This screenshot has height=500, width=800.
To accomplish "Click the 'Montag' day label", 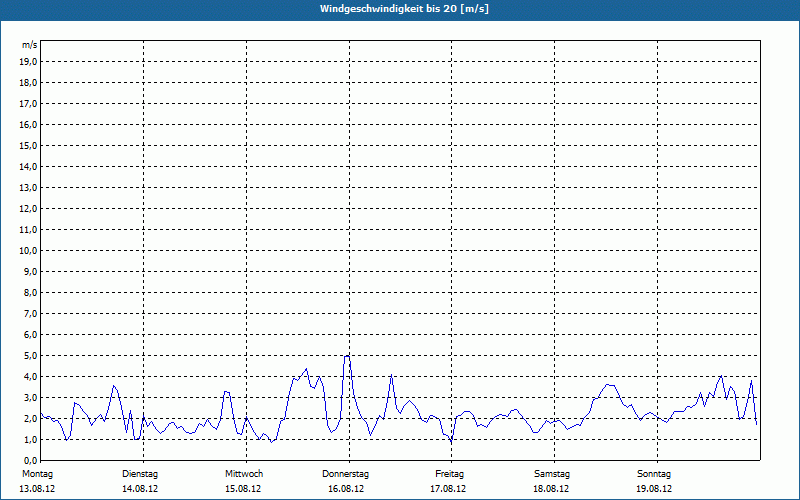I will coord(37,474).
